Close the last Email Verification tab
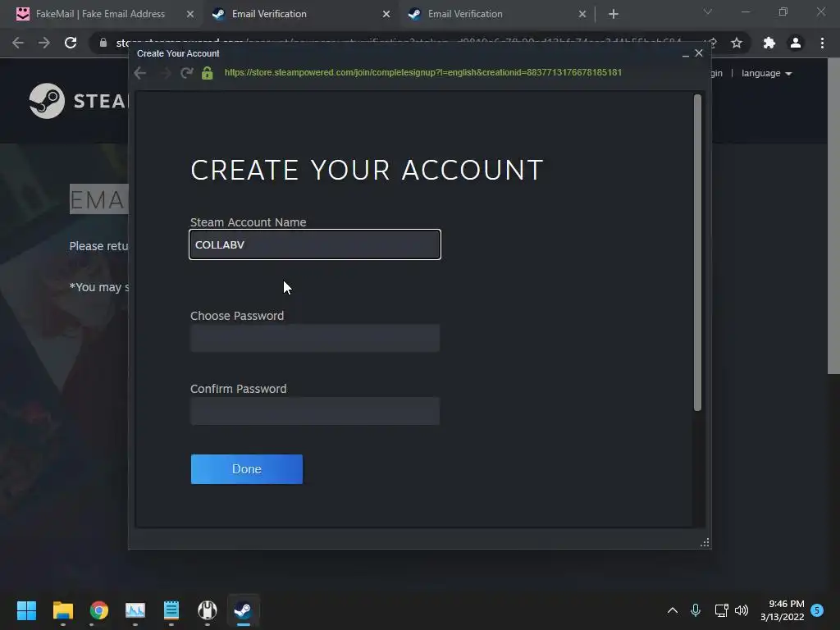This screenshot has height=630, width=840. point(582,15)
